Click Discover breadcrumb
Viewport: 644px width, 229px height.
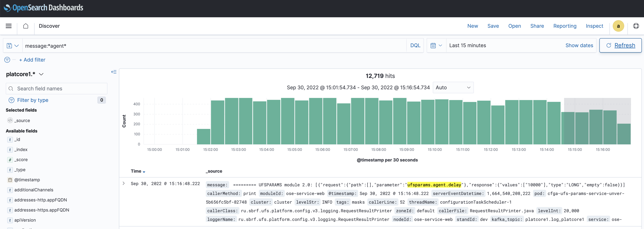click(x=49, y=26)
